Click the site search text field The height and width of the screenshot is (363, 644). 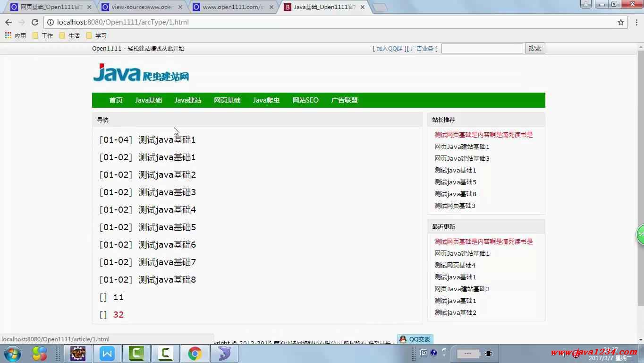pos(482,48)
